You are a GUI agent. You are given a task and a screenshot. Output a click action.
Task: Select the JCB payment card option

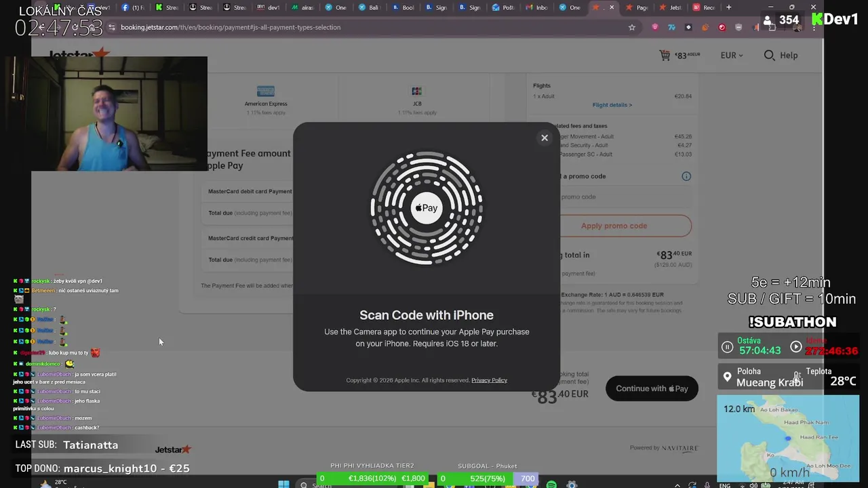click(416, 100)
